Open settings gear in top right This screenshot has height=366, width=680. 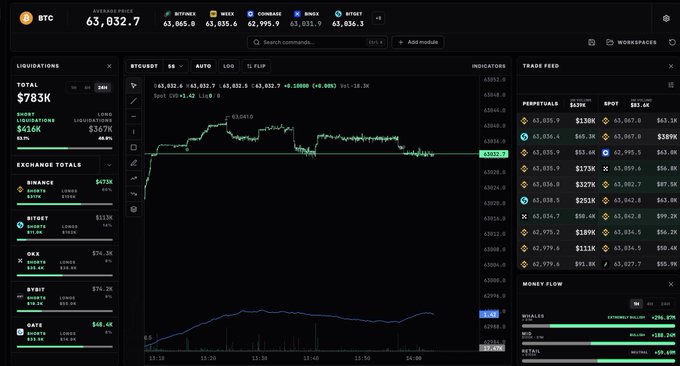pos(666,18)
